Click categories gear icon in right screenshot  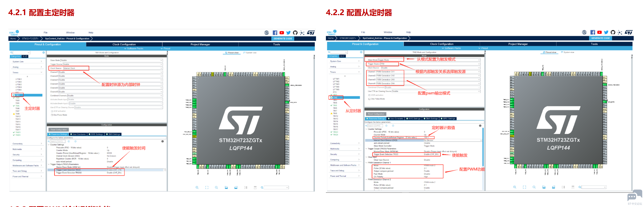pyautogui.click(x=361, y=52)
